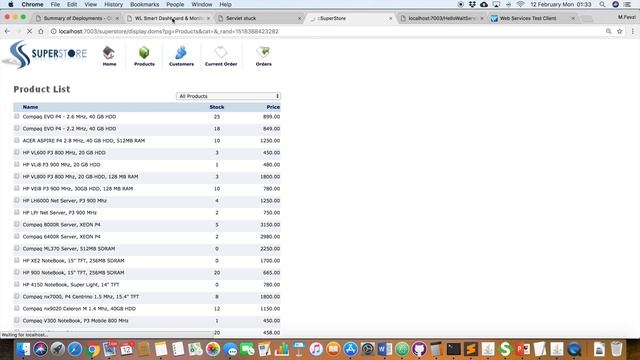Open Safari from the dock
640x360 pixels.
point(75,349)
